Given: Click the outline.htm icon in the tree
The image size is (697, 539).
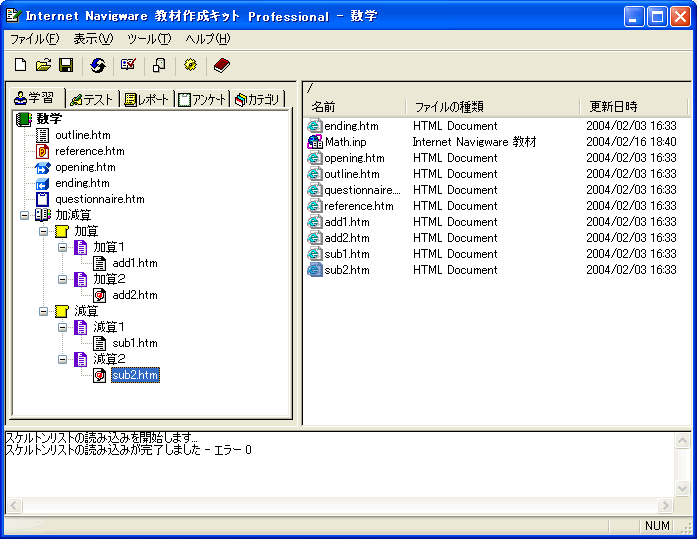Looking at the screenshot, I should coord(42,135).
